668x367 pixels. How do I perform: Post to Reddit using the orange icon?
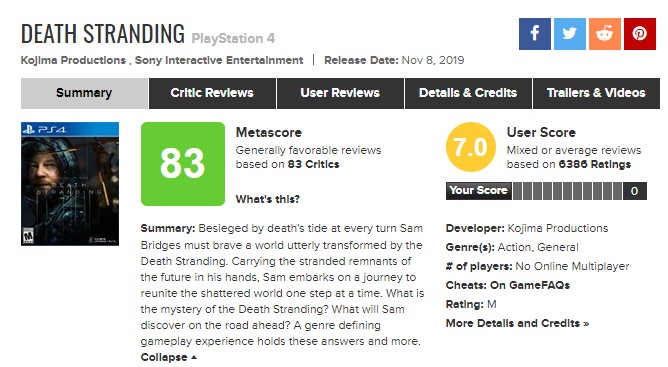pos(605,34)
